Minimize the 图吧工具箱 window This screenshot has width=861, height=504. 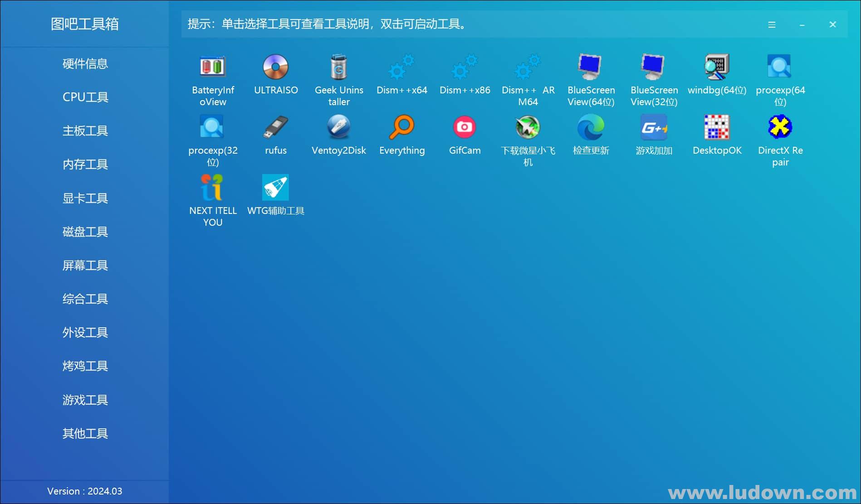(802, 24)
